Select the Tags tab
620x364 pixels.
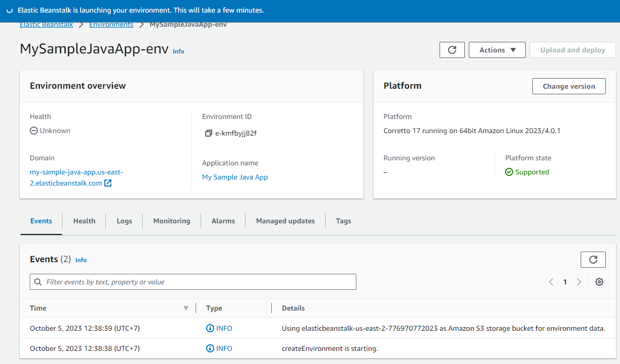(x=343, y=221)
